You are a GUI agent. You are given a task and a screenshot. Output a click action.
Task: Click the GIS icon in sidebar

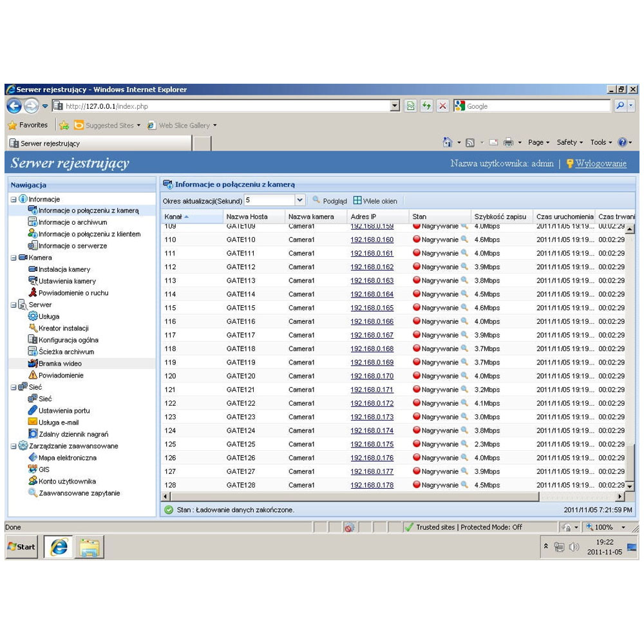[x=33, y=469]
